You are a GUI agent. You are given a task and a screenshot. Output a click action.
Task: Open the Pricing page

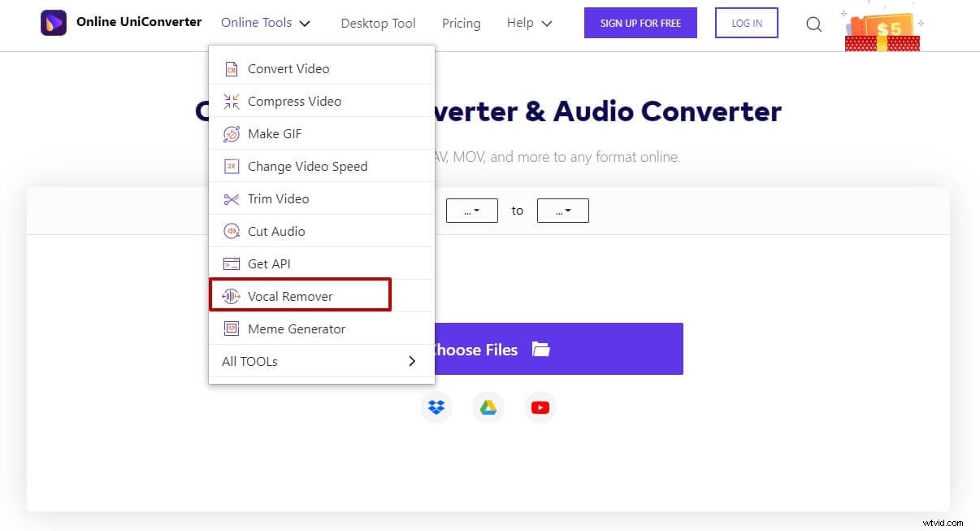(461, 24)
